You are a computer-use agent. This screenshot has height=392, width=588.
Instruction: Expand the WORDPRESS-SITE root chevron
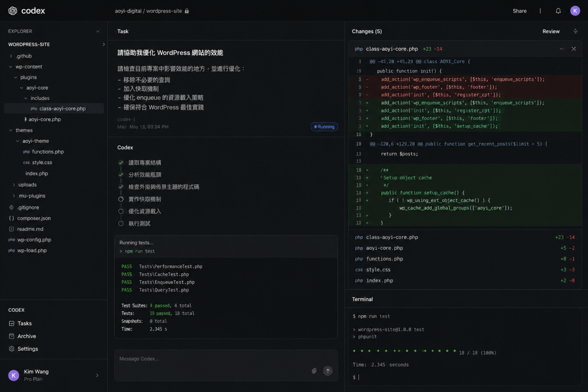(x=103, y=44)
